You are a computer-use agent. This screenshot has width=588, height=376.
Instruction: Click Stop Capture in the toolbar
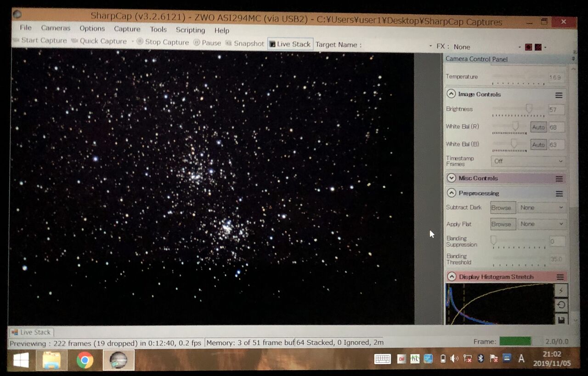[163, 42]
